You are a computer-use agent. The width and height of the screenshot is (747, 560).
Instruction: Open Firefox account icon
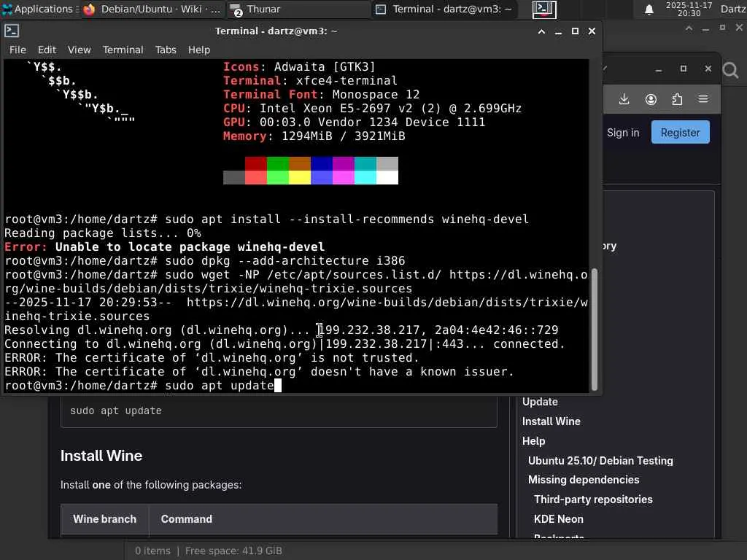tap(651, 99)
